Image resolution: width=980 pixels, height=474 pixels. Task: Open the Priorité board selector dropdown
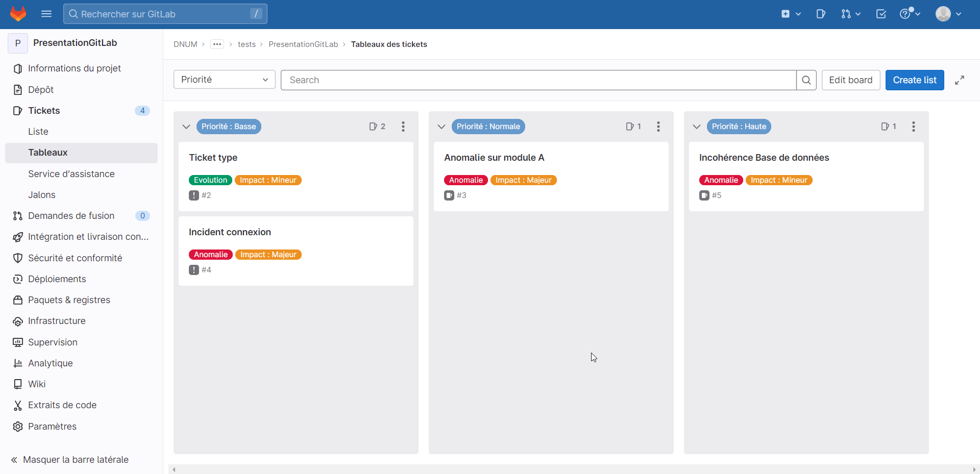point(225,80)
